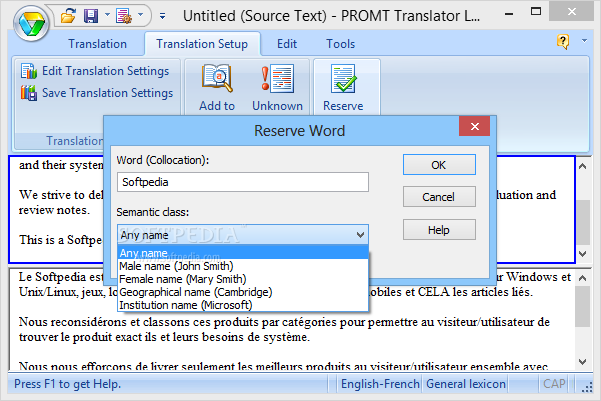Expand the Save dropdown arrow
The height and width of the screenshot is (401, 601).
tap(107, 15)
